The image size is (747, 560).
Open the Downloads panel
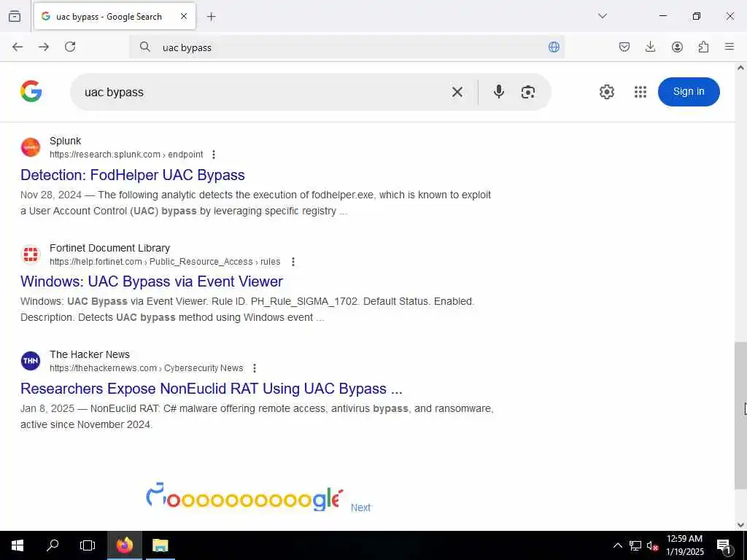point(650,47)
